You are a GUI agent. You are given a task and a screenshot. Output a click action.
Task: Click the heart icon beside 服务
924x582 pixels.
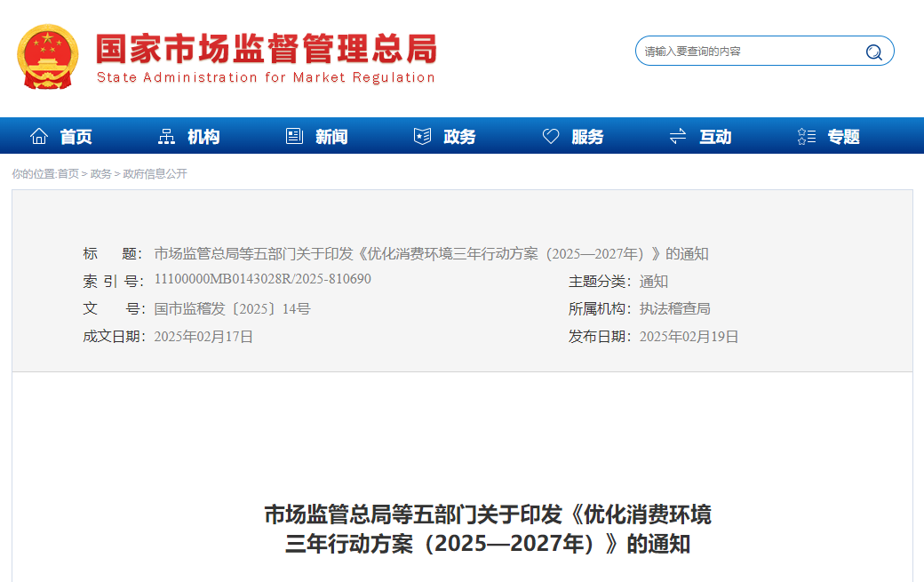coord(551,136)
